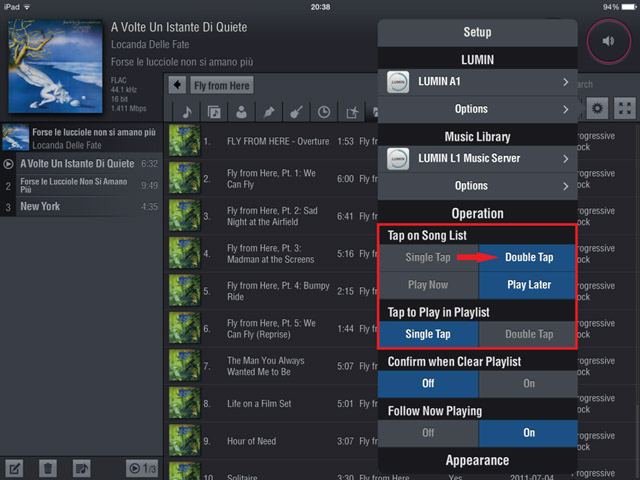
Task: Click the guitar genre sort icon
Action: [296, 111]
